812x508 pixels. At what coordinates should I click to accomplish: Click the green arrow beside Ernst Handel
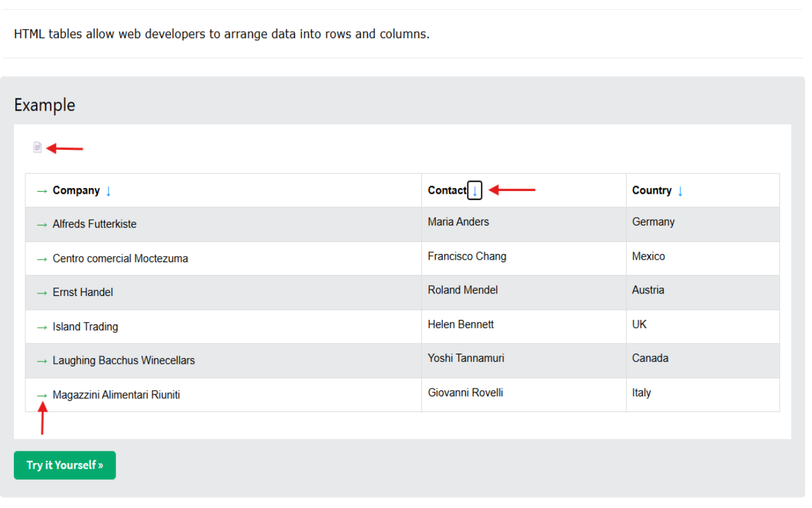click(42, 293)
